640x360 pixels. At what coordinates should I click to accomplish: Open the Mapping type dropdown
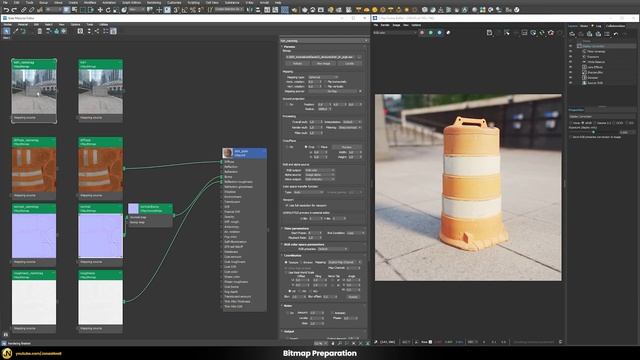pyautogui.click(x=323, y=77)
